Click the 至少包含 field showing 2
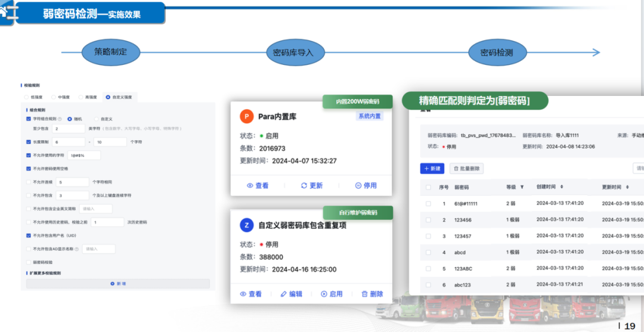644x332 pixels. click(x=69, y=129)
